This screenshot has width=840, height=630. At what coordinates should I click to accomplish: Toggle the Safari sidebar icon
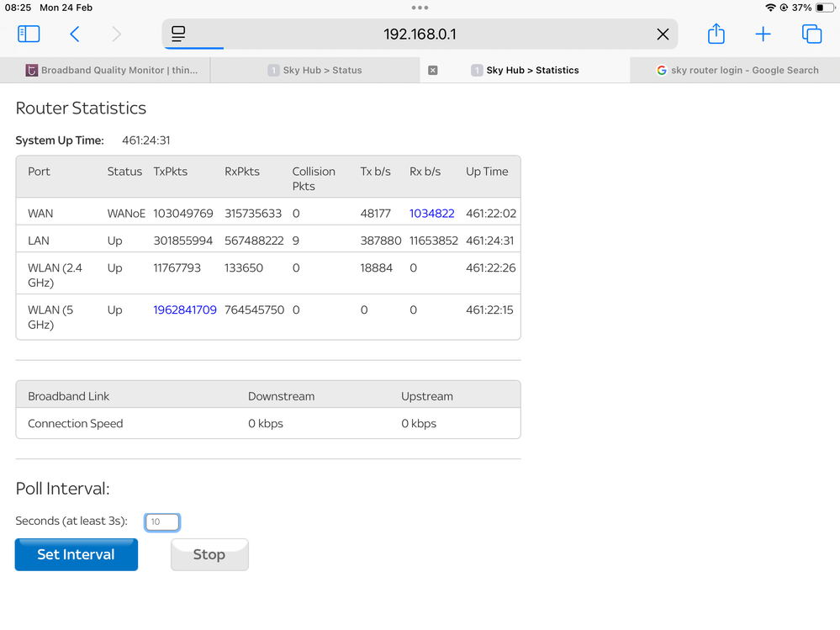coord(29,34)
